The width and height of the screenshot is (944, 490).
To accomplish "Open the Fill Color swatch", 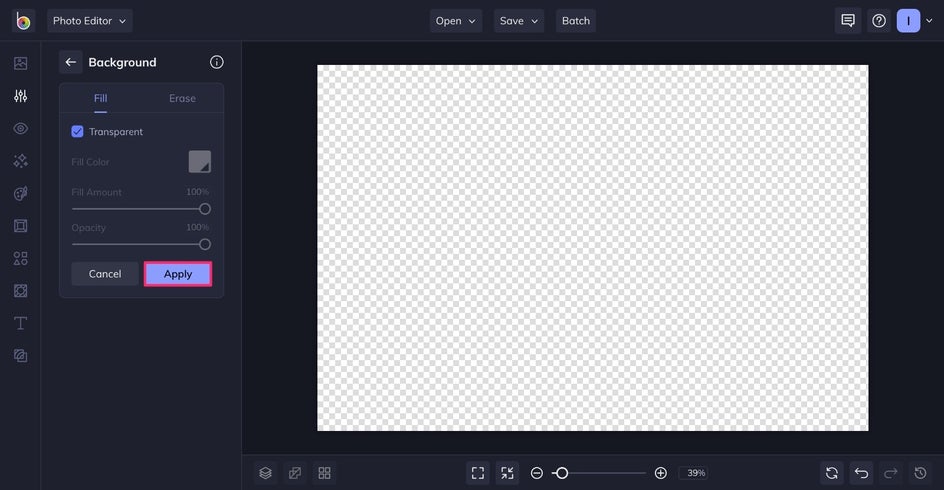I will [x=200, y=161].
